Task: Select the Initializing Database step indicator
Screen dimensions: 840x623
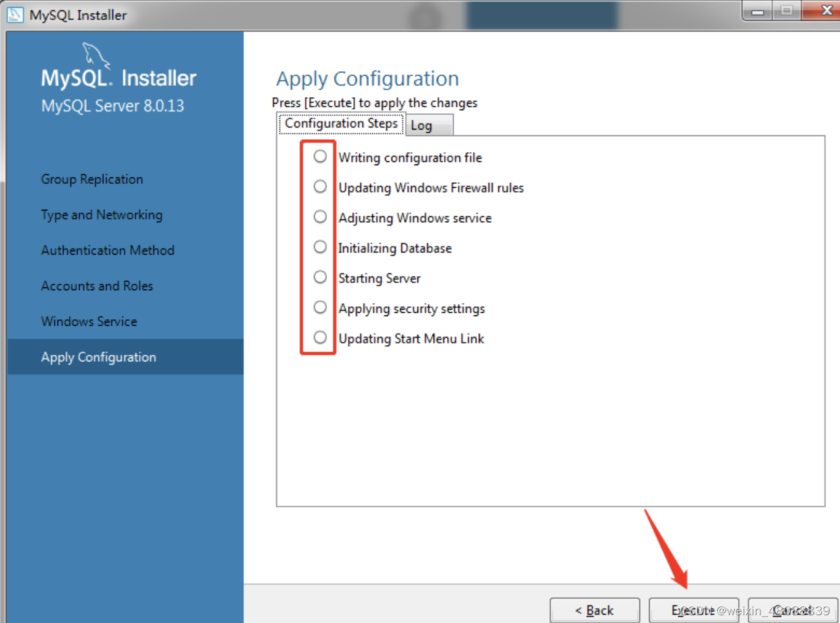Action: [320, 247]
